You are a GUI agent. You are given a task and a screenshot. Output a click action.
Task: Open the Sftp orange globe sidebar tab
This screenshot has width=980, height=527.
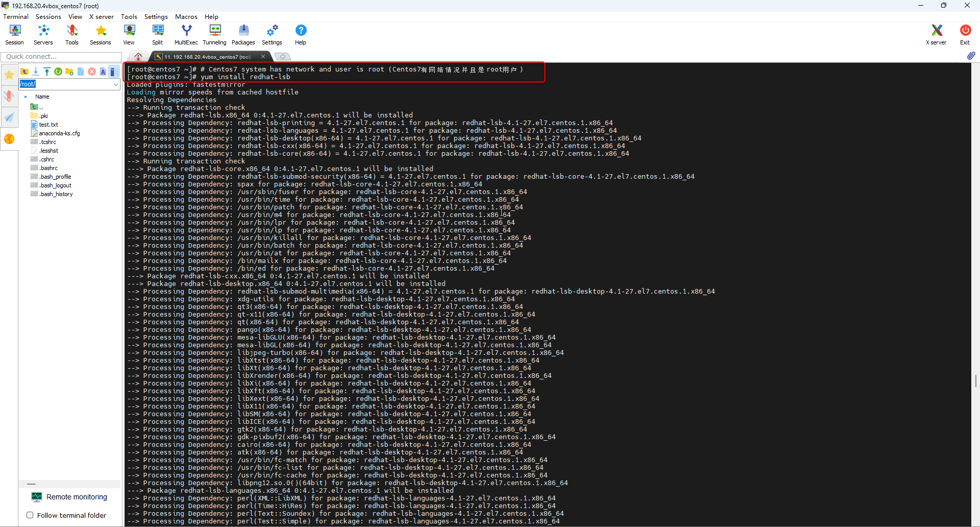(9, 139)
